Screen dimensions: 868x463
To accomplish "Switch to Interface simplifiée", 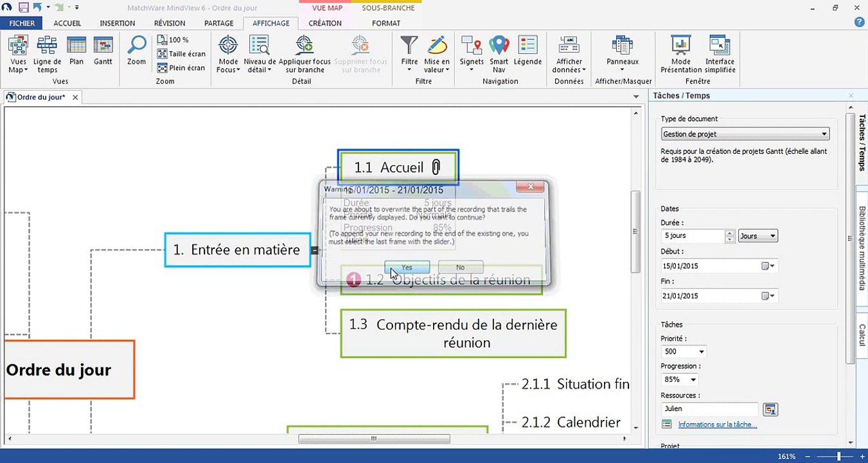I will point(720,55).
